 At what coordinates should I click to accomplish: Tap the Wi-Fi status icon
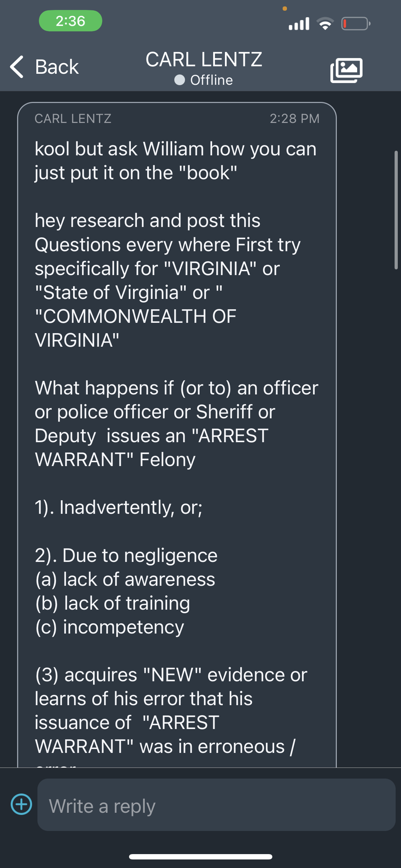tap(325, 24)
